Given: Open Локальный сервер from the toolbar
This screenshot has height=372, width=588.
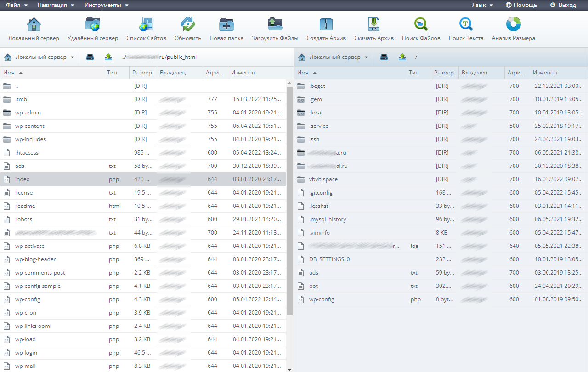Looking at the screenshot, I should click(x=34, y=29).
